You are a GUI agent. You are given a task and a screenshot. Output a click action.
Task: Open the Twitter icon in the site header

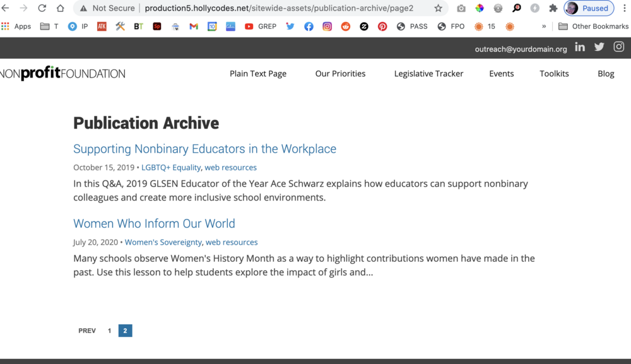(x=599, y=47)
